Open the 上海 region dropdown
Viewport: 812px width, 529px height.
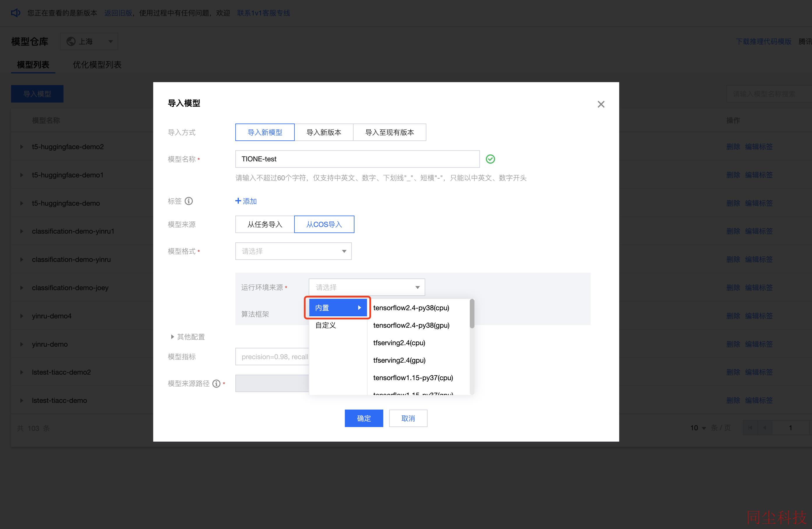[89, 41]
